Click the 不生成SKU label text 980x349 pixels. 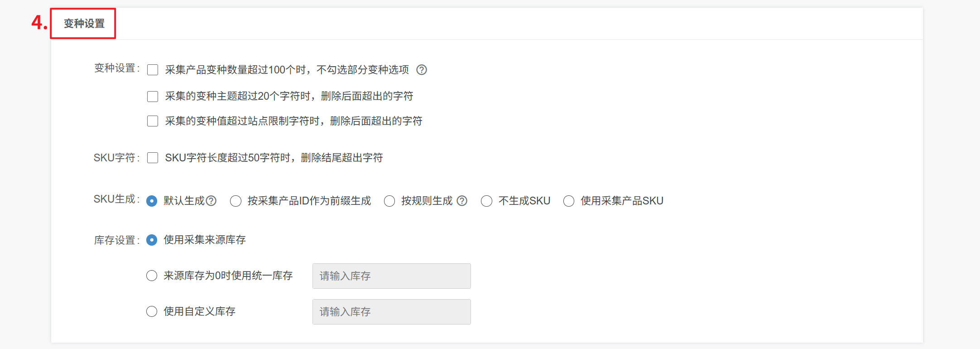click(524, 201)
